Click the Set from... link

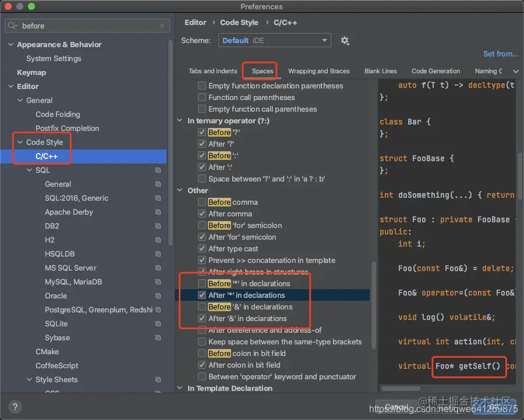point(501,54)
